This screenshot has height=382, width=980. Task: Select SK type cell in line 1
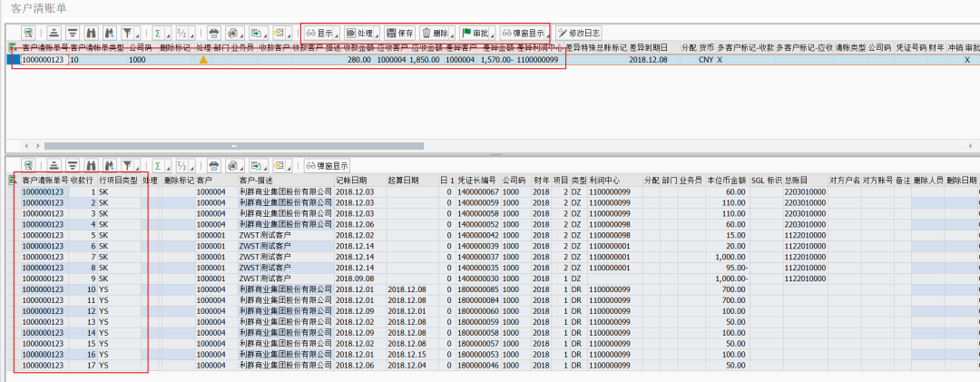tap(118, 192)
